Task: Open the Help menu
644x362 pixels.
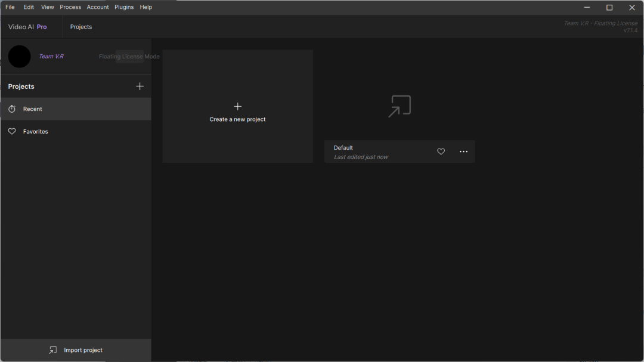Action: coord(146,7)
